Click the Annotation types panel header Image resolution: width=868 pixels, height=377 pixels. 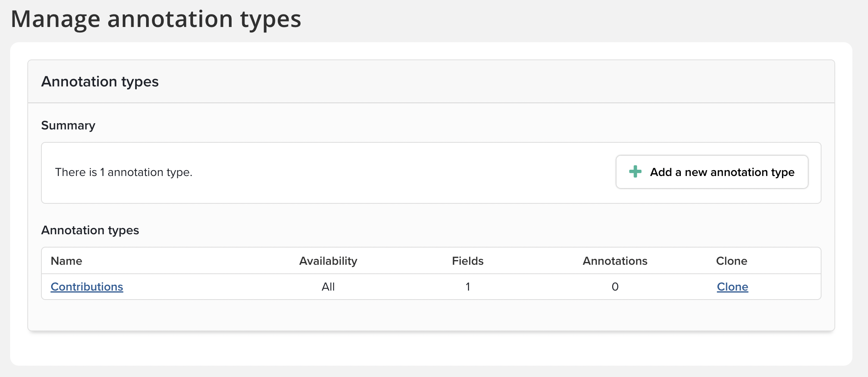pyautogui.click(x=100, y=81)
